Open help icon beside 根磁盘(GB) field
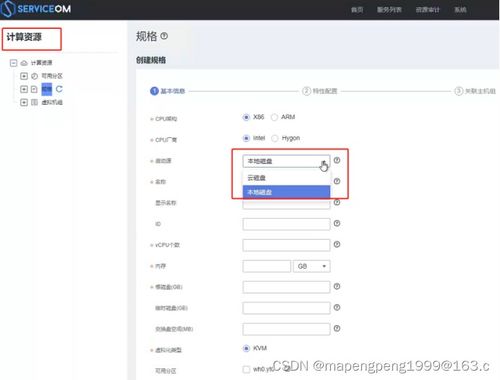This screenshot has height=380, width=500. [337, 286]
